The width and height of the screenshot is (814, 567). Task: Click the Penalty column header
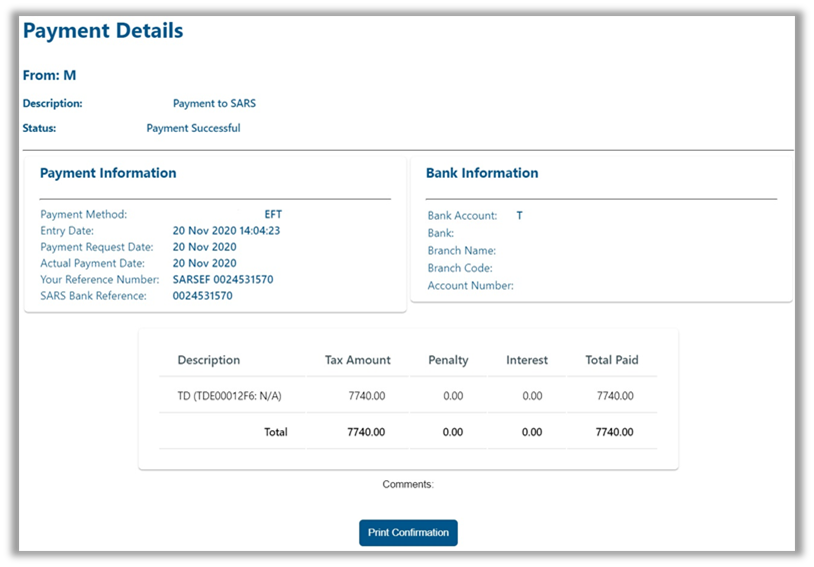[x=448, y=360]
